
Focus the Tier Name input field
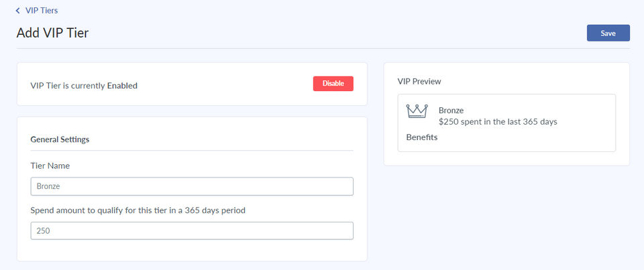coord(192,186)
